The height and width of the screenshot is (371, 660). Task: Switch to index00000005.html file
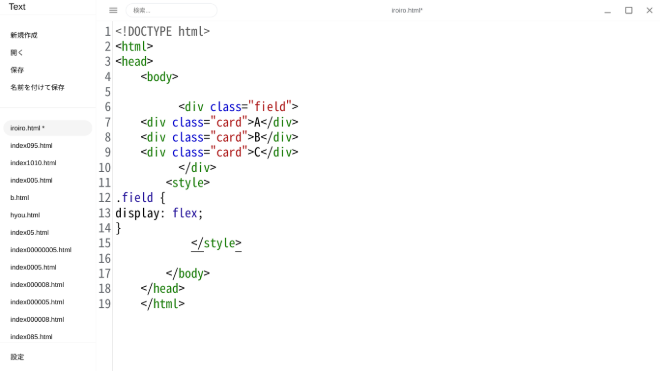[41, 250]
